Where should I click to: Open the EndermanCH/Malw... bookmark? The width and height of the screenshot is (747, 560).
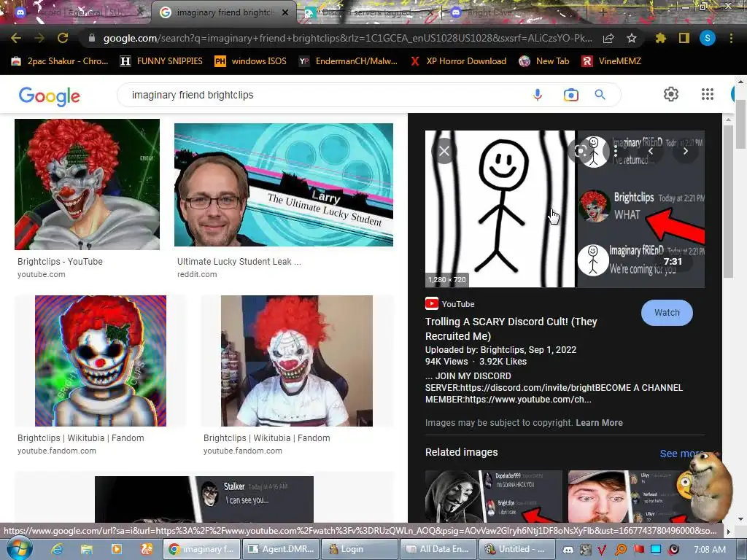(x=348, y=61)
